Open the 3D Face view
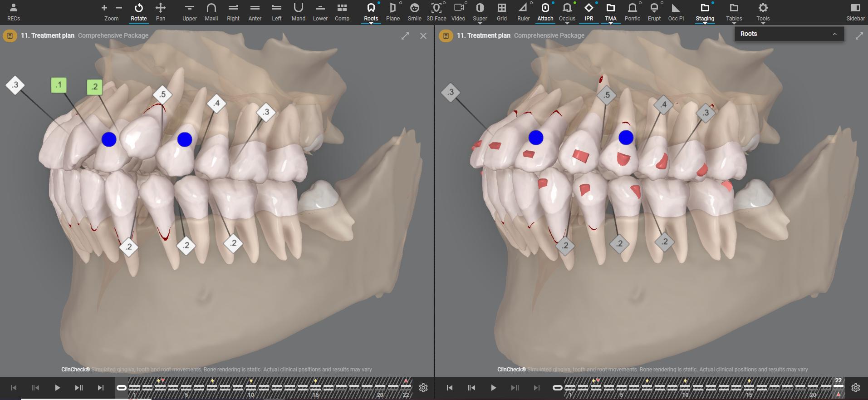Screen dimensions: 868x400 pos(436,12)
